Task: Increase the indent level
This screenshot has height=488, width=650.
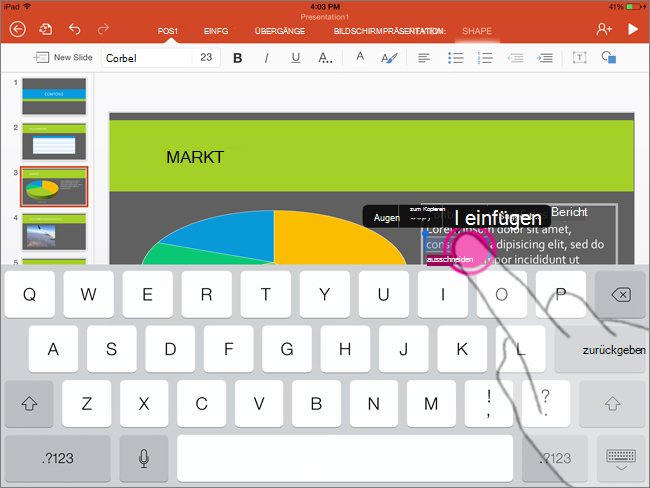Action: point(544,58)
